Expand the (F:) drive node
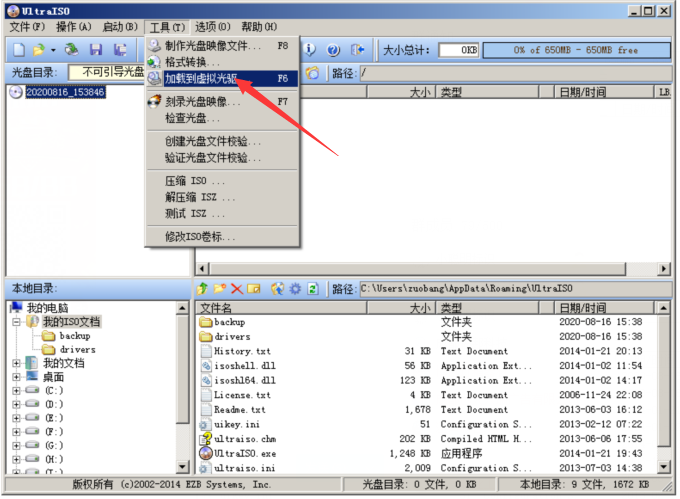Screen dimensions: 680x499 click(x=16, y=432)
